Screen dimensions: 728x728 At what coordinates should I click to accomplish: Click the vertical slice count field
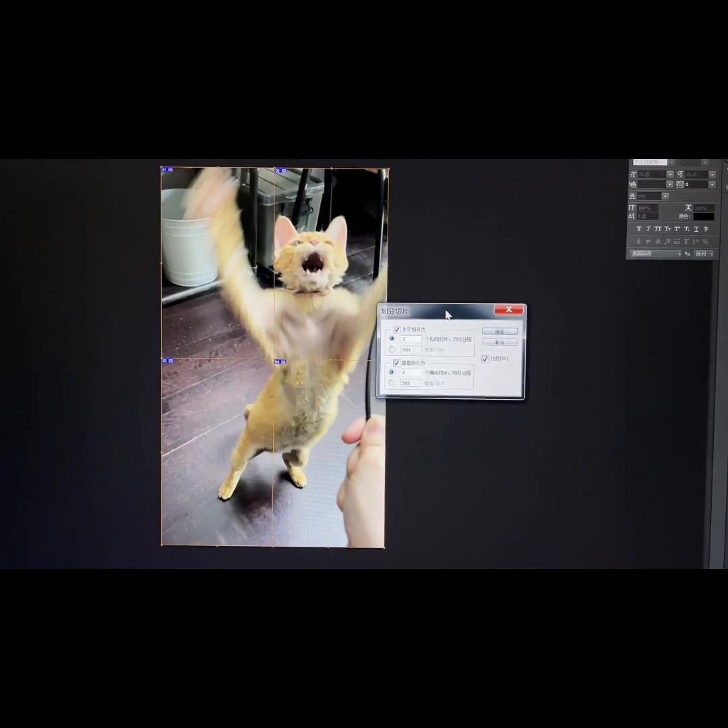[411, 372]
